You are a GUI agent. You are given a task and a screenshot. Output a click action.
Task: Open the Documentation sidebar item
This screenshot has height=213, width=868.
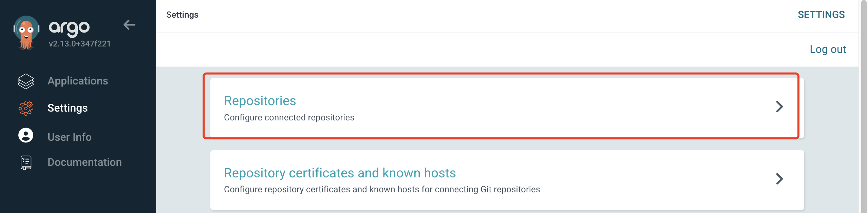click(84, 162)
